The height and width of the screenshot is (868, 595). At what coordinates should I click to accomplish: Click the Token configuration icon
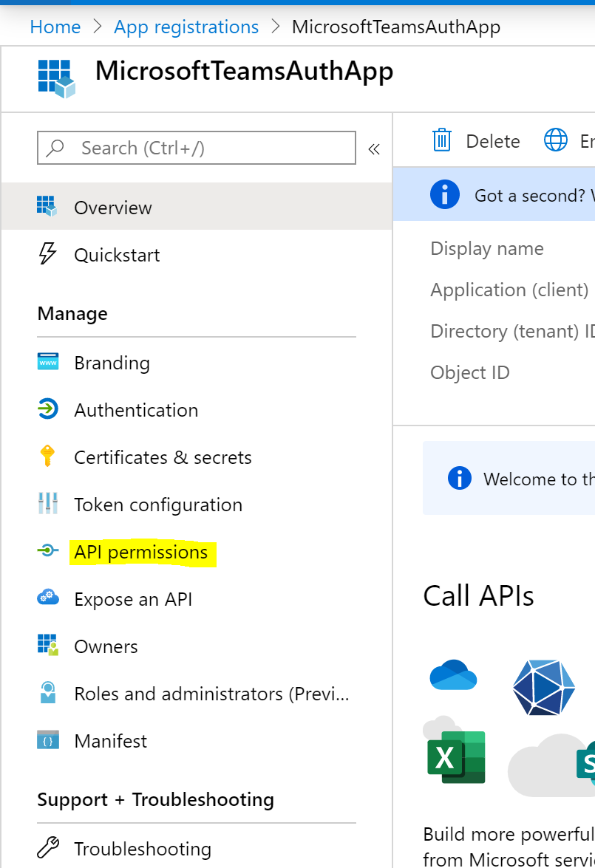click(47, 504)
